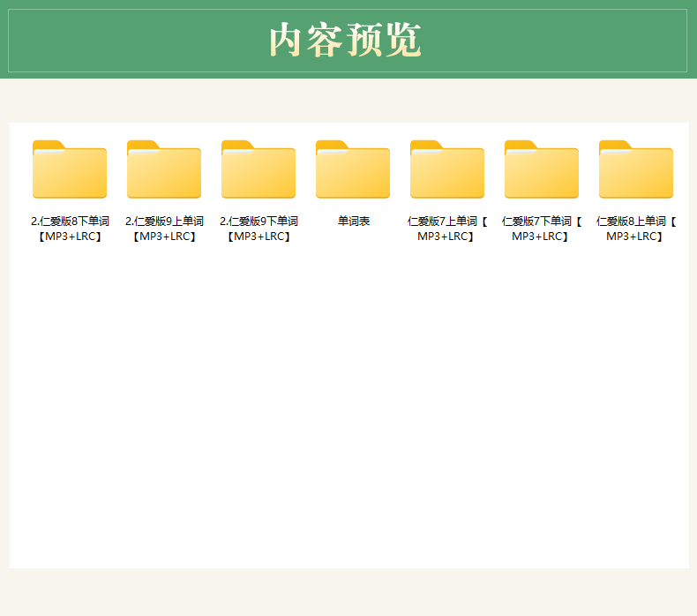Select the label 仁爱版8上单词【MP3+LRC】
Screen dimensions: 697x616
(636, 229)
